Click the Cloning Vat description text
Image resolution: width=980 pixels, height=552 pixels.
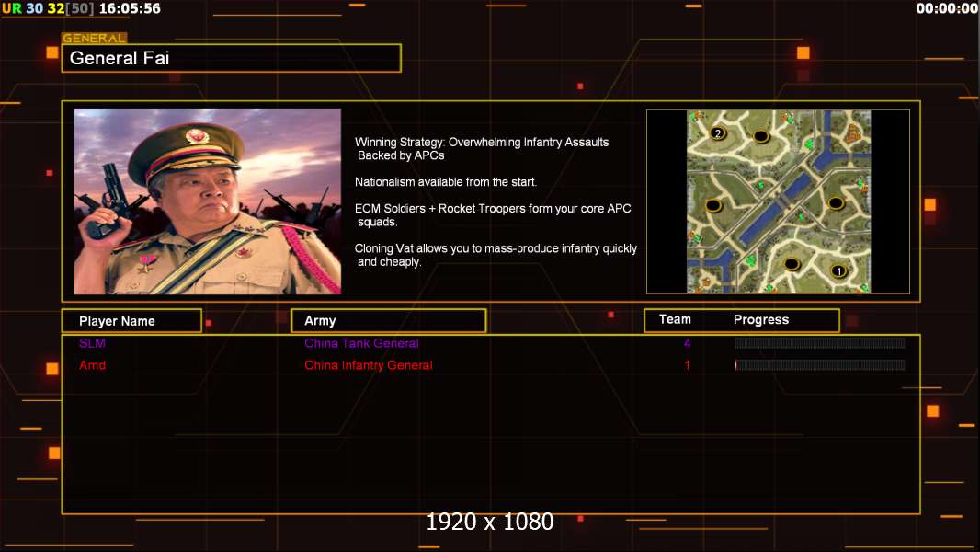point(496,255)
